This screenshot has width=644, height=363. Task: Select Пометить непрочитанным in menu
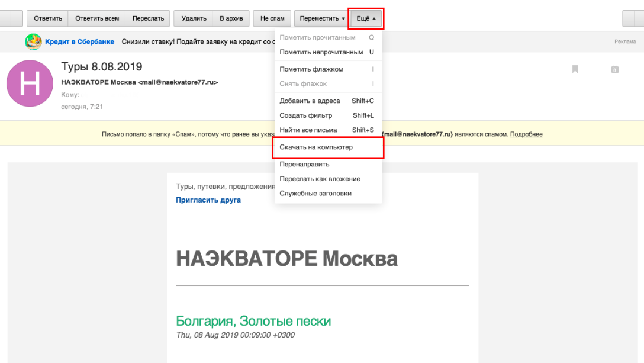pos(327,52)
